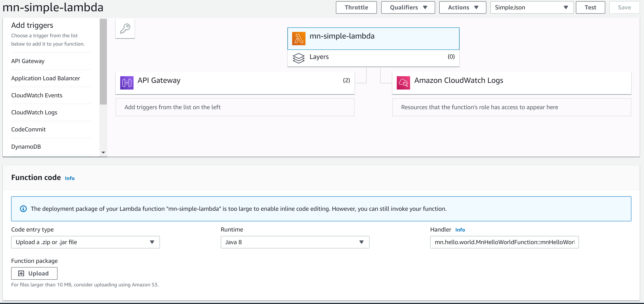
Task: Select CloudWatch Logs from triggers list
Action: coord(34,112)
